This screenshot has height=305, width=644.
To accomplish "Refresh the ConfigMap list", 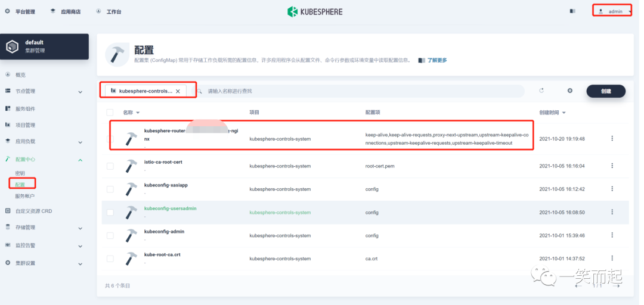I will tap(541, 91).
